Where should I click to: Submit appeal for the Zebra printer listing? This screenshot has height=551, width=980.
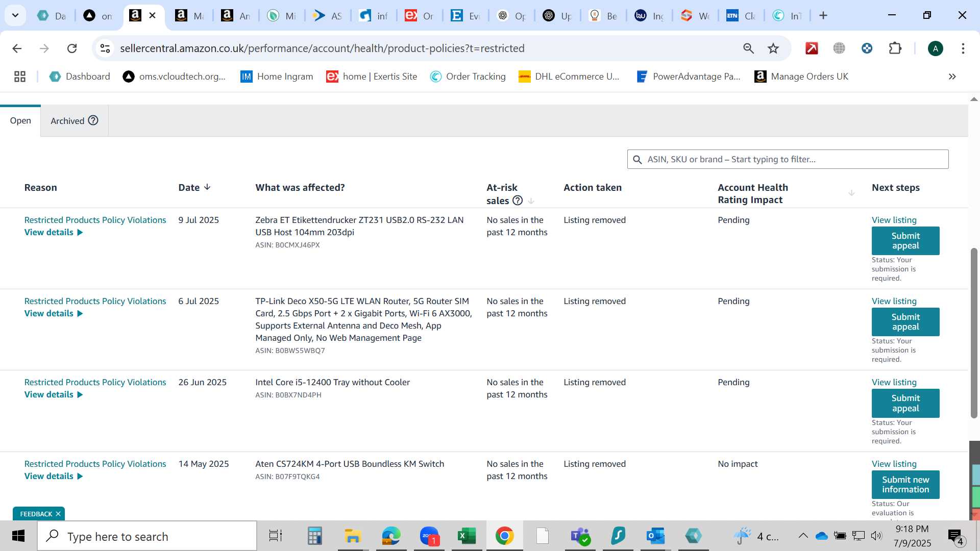click(905, 241)
